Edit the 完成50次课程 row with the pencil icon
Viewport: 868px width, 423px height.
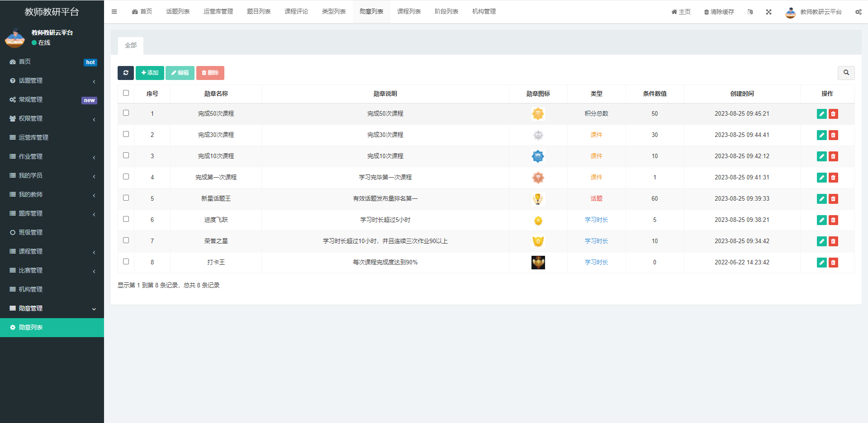[821, 114]
